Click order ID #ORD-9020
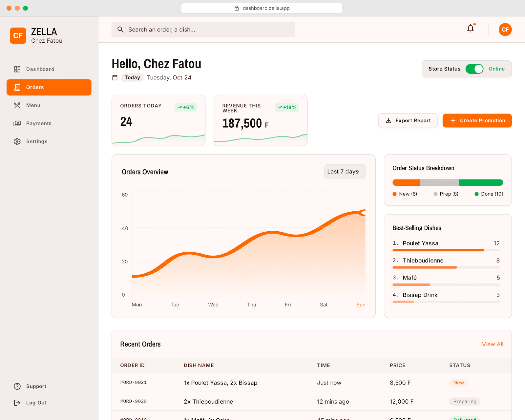 pos(134,401)
